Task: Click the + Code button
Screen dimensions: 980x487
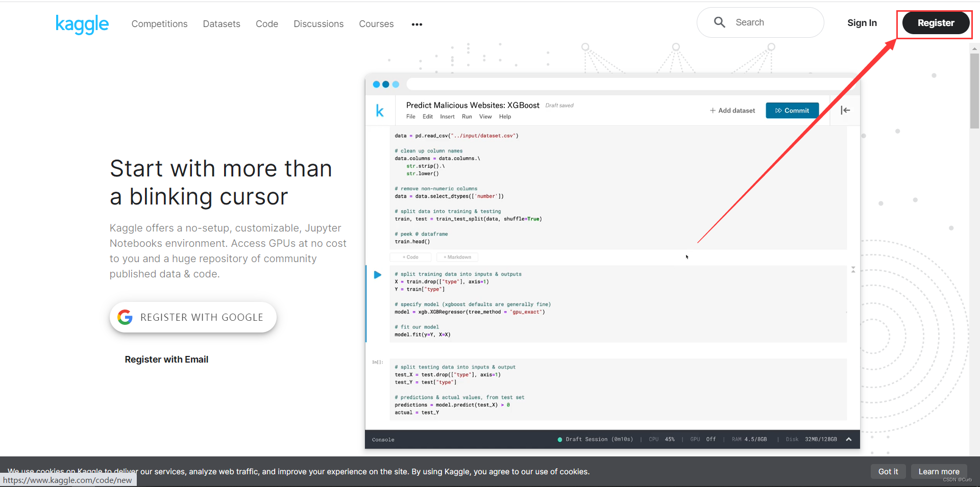Action: tap(410, 257)
